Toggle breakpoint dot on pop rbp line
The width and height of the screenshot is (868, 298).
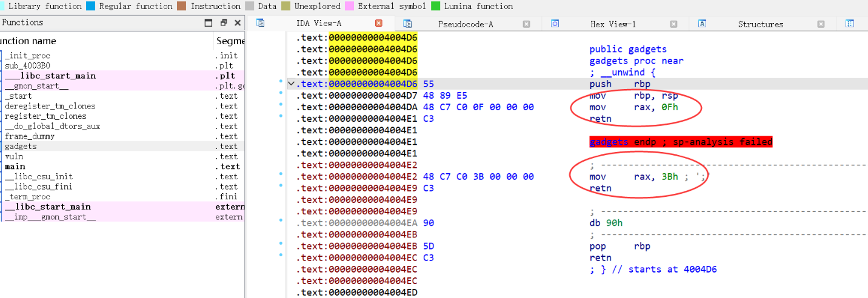click(x=280, y=243)
